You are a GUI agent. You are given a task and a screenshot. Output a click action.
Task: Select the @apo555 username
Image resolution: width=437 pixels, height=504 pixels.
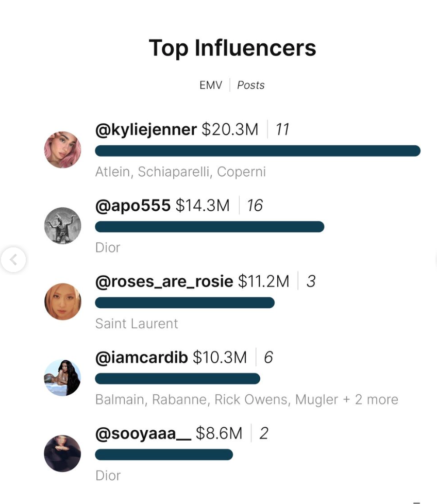coord(133,206)
